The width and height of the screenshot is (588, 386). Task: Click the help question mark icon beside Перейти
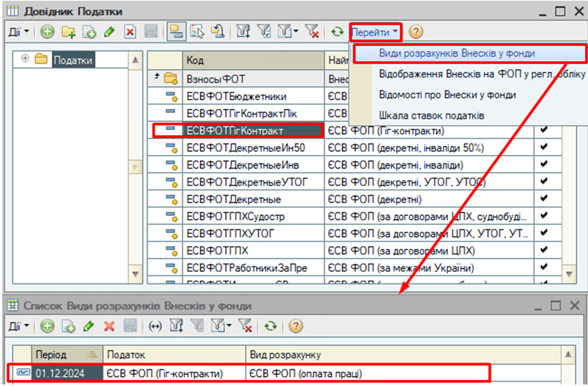point(416,32)
